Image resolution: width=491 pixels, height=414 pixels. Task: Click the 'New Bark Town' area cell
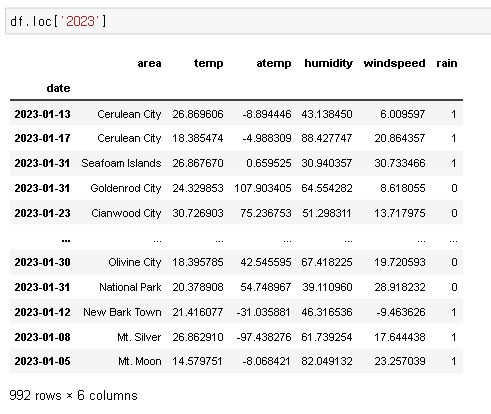click(x=122, y=312)
